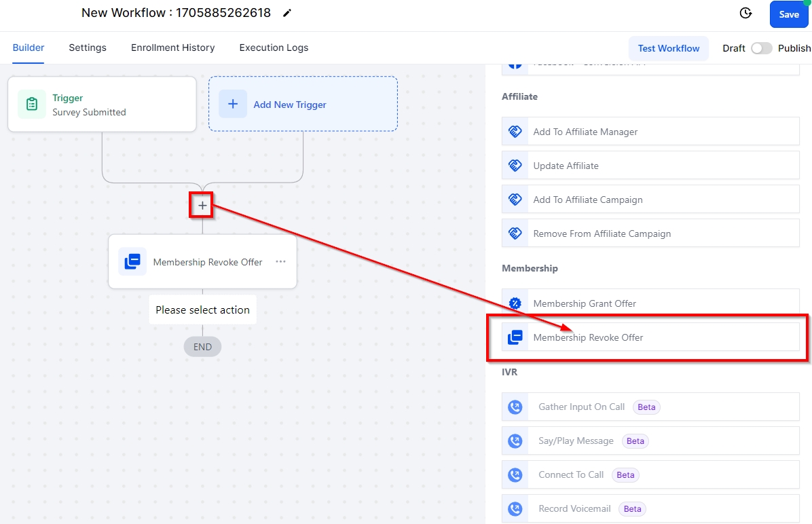812x524 pixels.
Task: Toggle the Draft/Publish switch
Action: 761,48
